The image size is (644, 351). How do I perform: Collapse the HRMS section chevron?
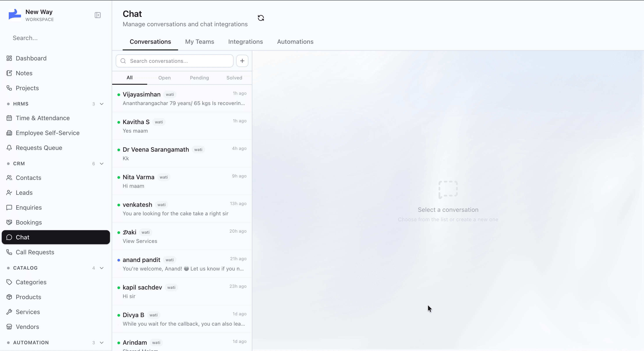click(102, 104)
